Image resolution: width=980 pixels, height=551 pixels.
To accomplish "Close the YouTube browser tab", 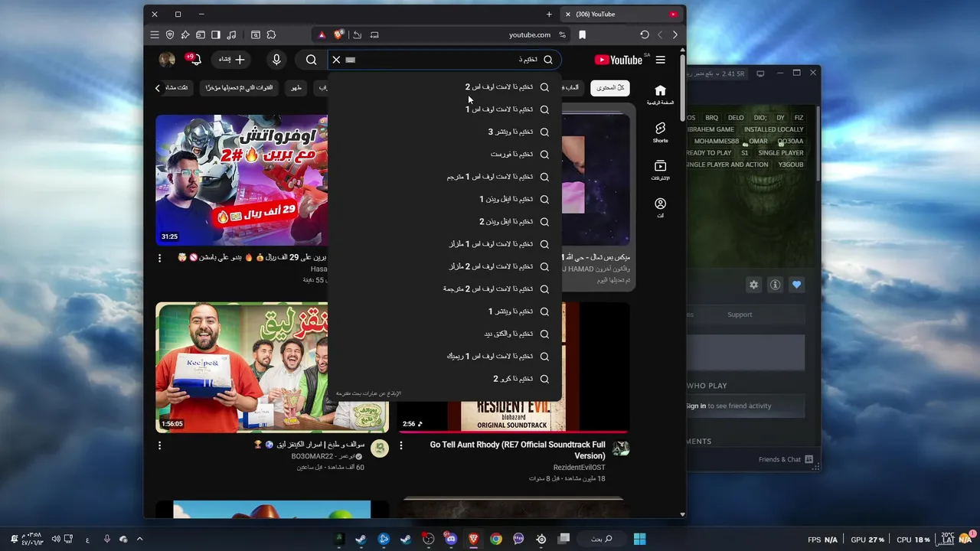I will pyautogui.click(x=567, y=15).
